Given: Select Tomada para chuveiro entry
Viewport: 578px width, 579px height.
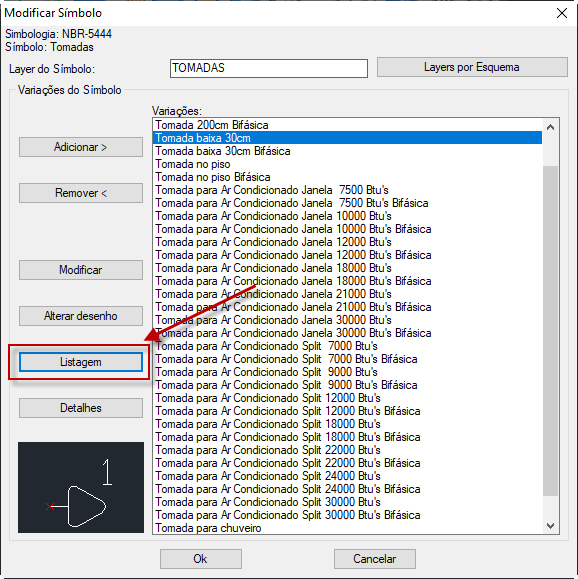Looking at the screenshot, I should tap(347, 528).
